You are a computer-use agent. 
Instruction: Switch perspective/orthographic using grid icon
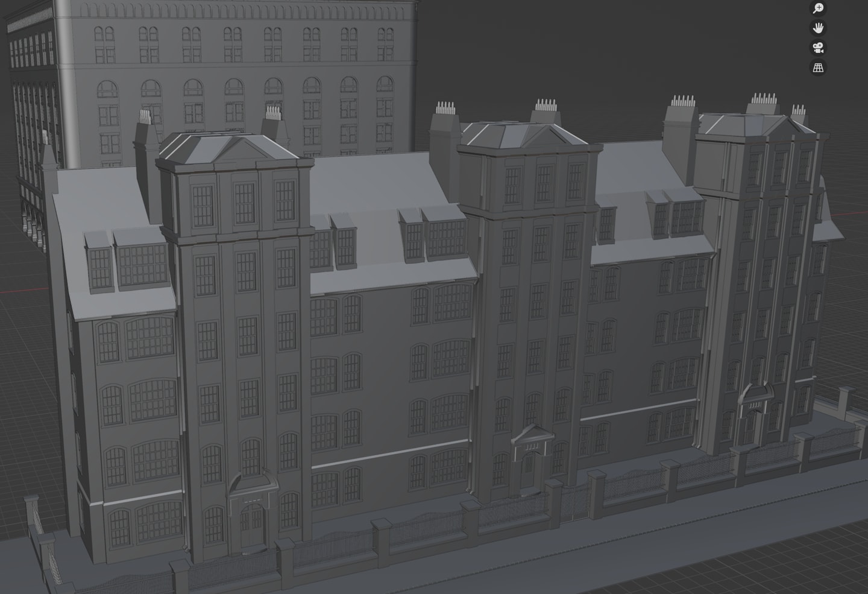point(818,68)
